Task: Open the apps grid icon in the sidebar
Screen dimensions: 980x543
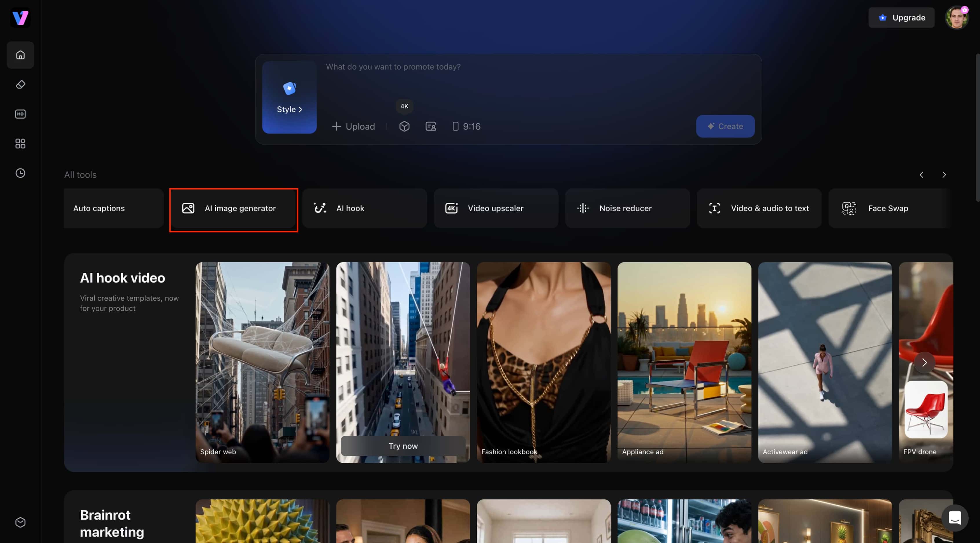Action: coord(20,143)
